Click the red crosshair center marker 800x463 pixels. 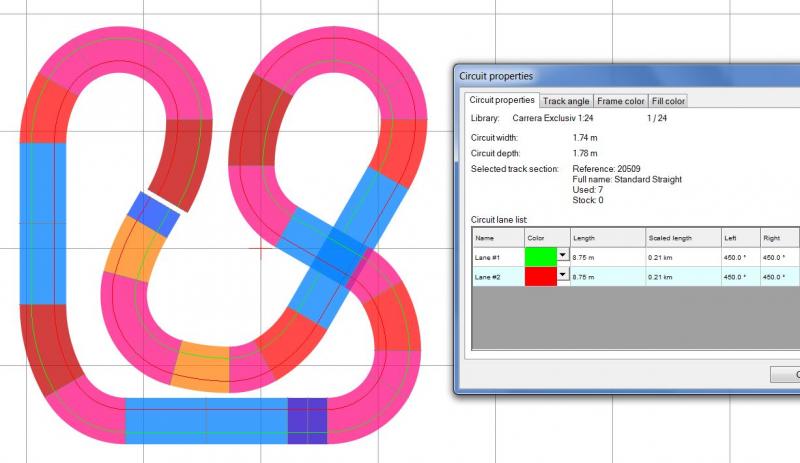(262, 248)
